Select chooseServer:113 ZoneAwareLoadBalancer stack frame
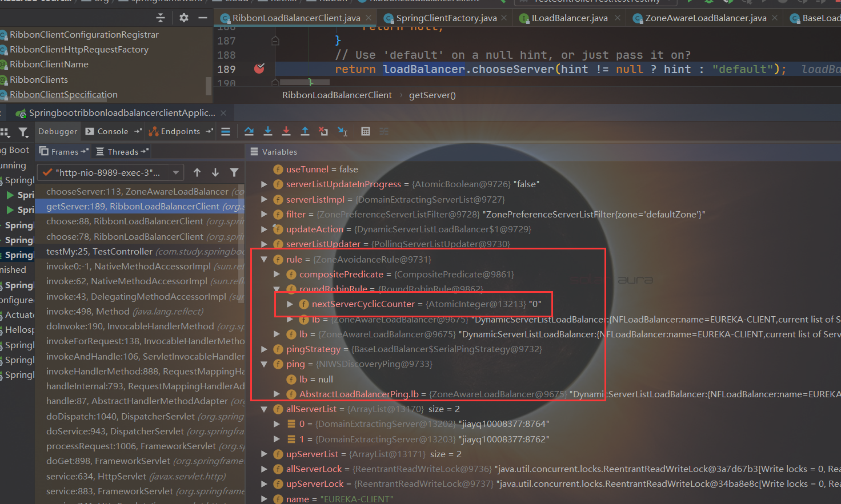The width and height of the screenshot is (841, 504). click(140, 191)
